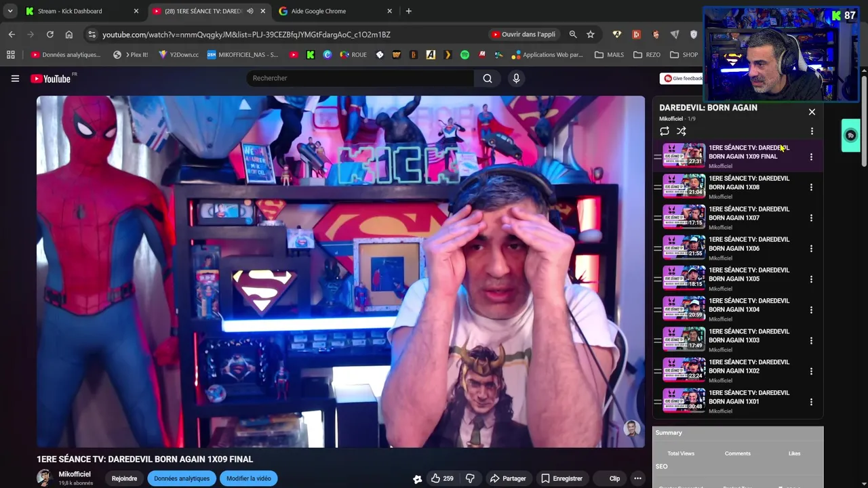Image resolution: width=868 pixels, height=488 pixels.
Task: Open the Mikofficiel channel name link
Action: pos(75,474)
